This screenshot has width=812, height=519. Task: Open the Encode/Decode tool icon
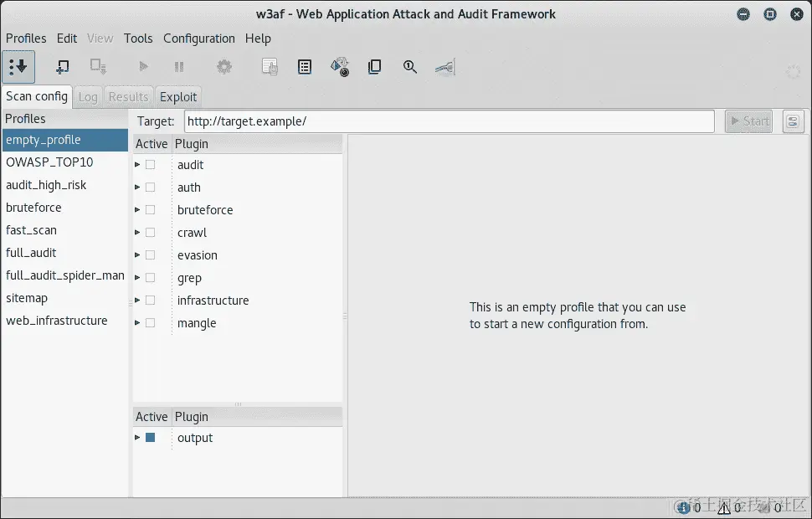(x=340, y=67)
